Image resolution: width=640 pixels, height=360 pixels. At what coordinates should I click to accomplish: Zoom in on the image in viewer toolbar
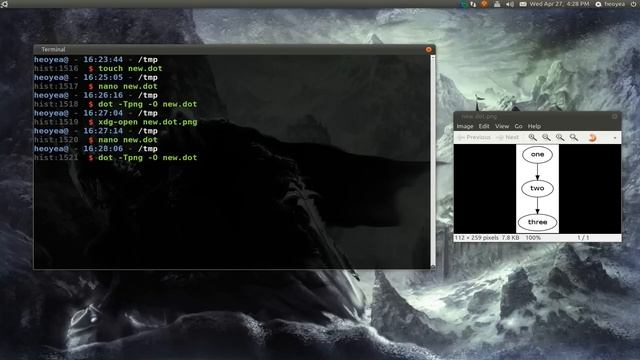pos(532,138)
